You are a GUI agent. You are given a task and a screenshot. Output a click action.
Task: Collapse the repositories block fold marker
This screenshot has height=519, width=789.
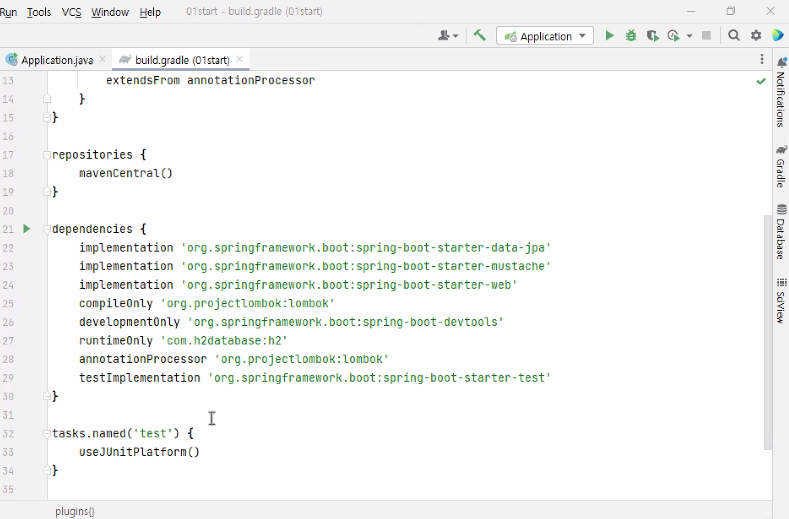click(x=47, y=155)
